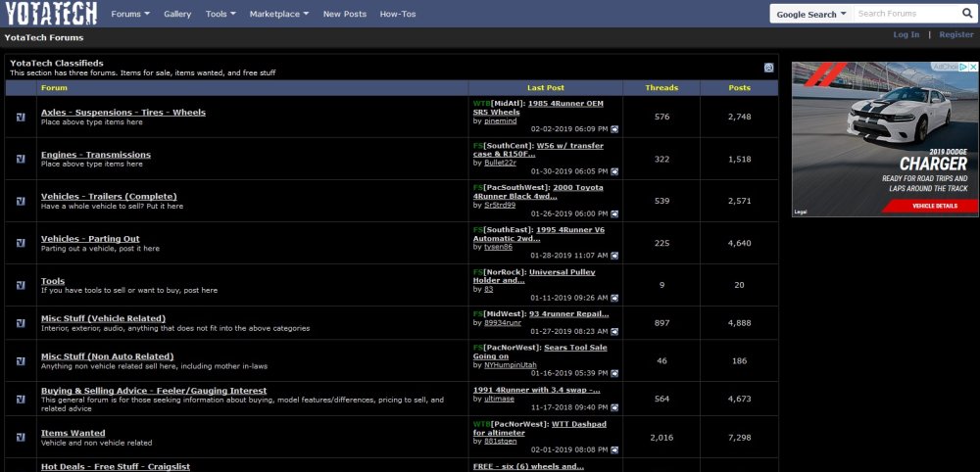Viewport: 980px width, 472px height.
Task: Open the 1985 4Runner OEM SR5 Wheels post
Action: pos(539,108)
